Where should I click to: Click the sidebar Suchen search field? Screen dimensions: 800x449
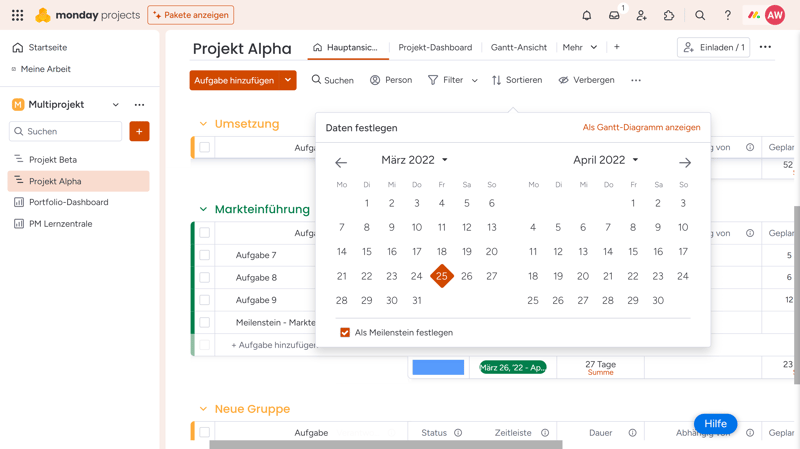coord(66,132)
